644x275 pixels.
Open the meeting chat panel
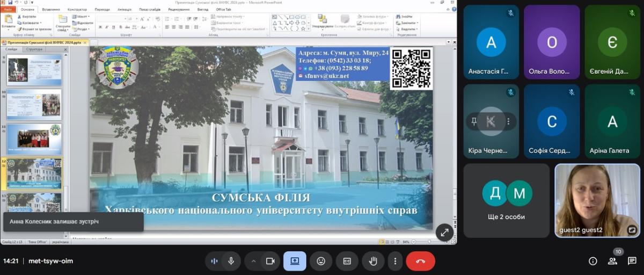[x=632, y=261]
